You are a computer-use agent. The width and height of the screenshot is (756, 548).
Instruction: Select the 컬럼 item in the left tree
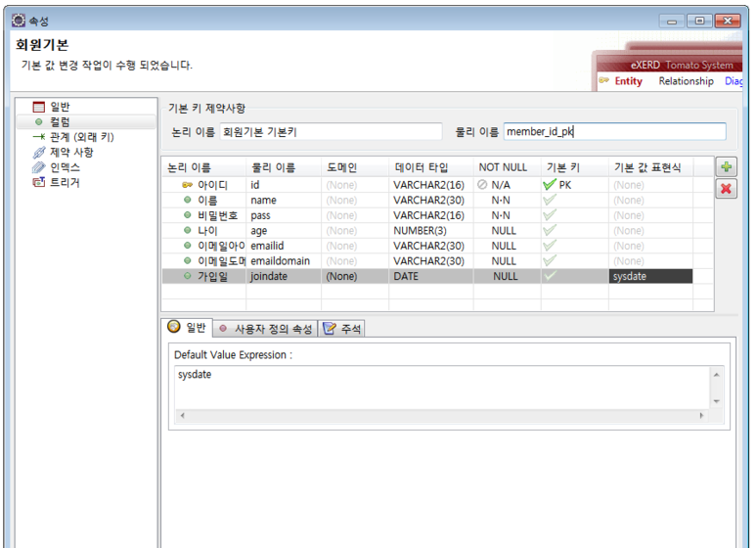tap(60, 122)
